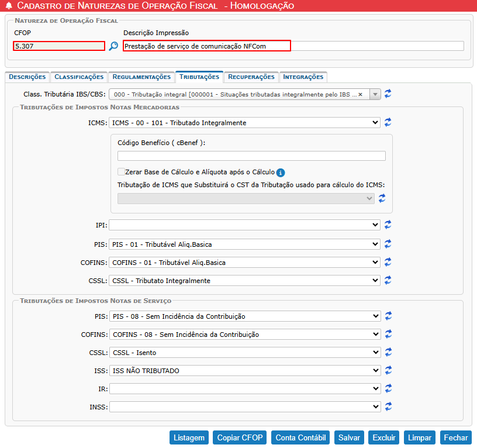Refresh the INSS tributação options
The height and width of the screenshot is (448, 477).
(x=388, y=406)
